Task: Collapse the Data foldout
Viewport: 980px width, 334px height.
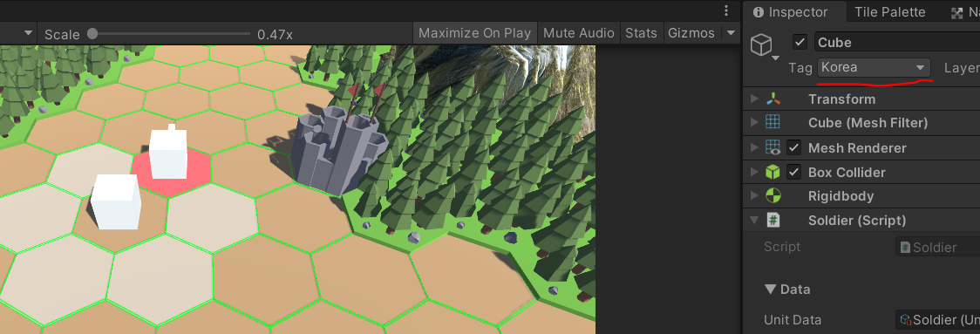Action: 770,289
